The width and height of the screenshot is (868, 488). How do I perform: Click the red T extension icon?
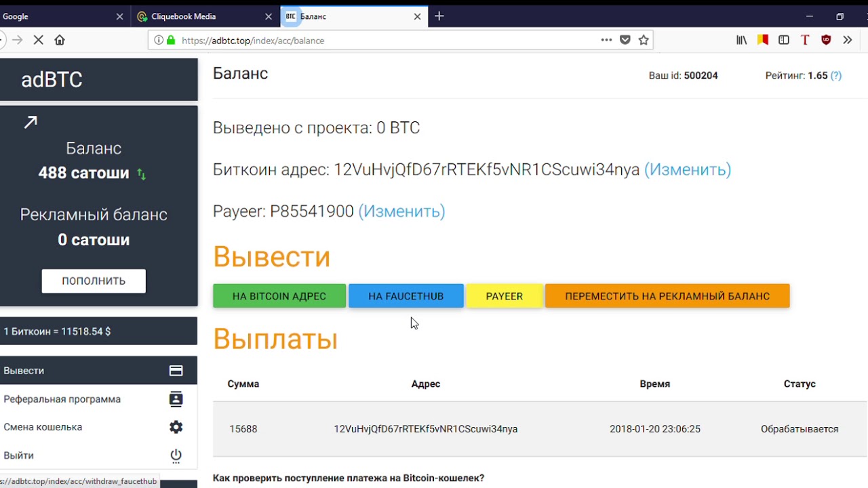tap(805, 40)
